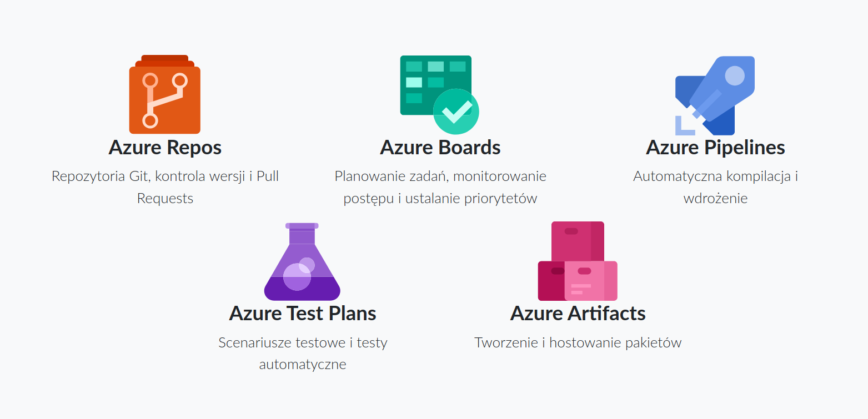Click the orange Azure Repos icon

tap(164, 95)
